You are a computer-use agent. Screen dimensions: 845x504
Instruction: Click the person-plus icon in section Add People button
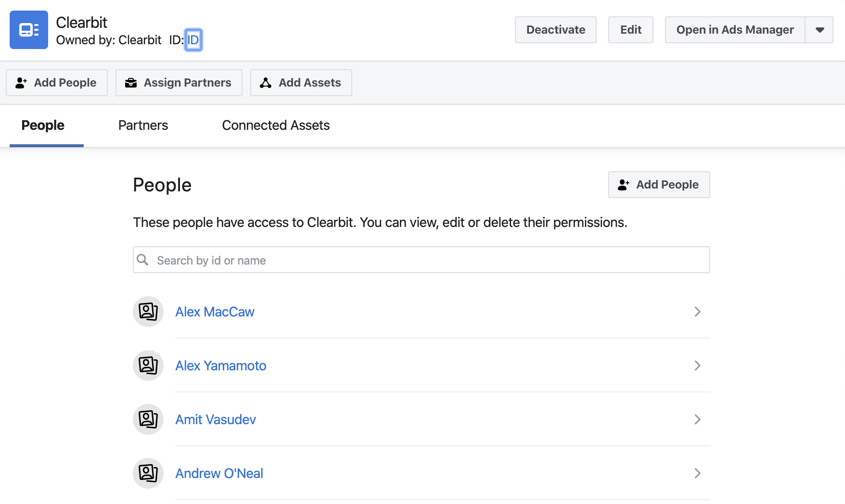(624, 185)
